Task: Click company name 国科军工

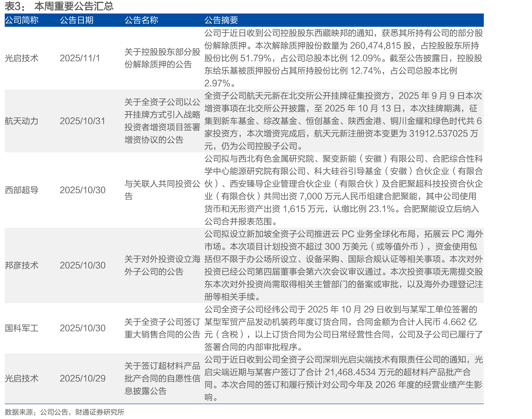Action: [x=22, y=328]
